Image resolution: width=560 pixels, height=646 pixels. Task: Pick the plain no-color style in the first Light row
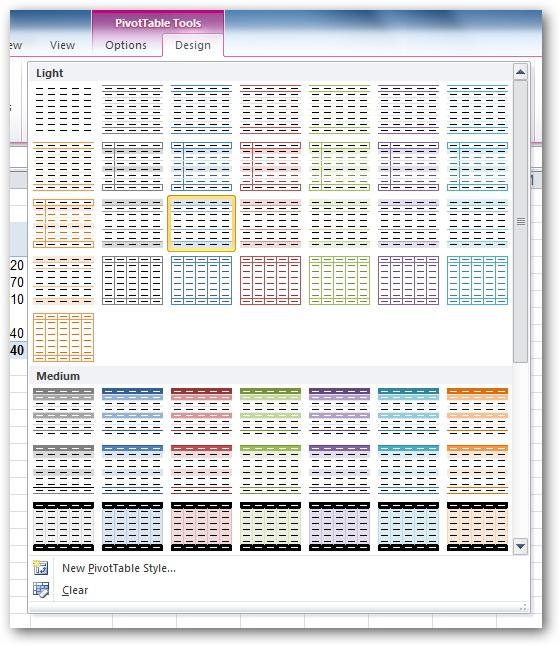point(63,110)
